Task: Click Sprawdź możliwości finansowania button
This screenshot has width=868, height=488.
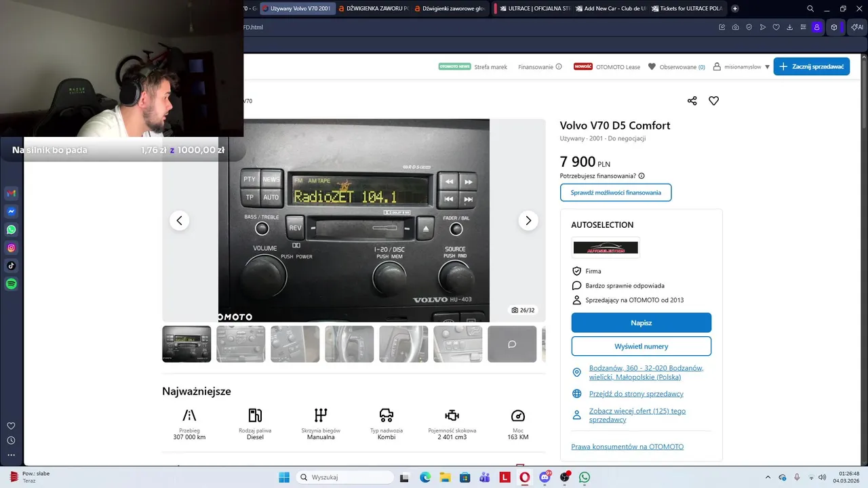Action: 616,192
